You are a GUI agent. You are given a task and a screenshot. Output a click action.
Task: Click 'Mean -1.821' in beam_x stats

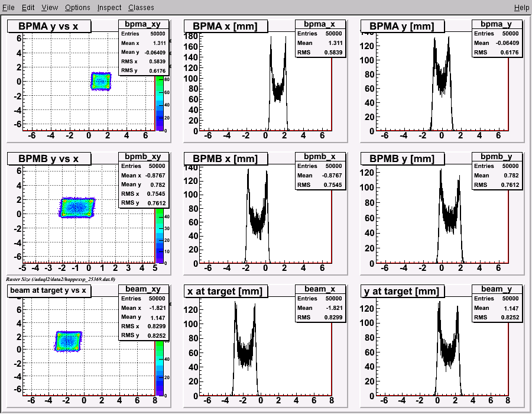[x=320, y=308]
